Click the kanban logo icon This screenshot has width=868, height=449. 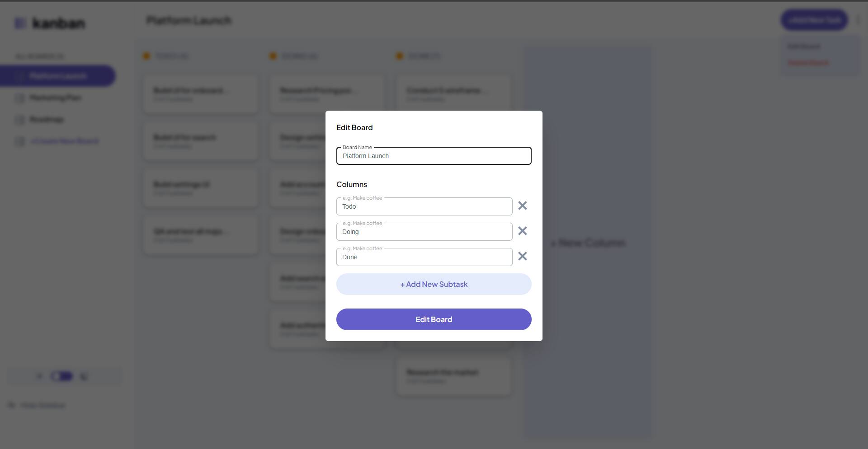point(20,23)
